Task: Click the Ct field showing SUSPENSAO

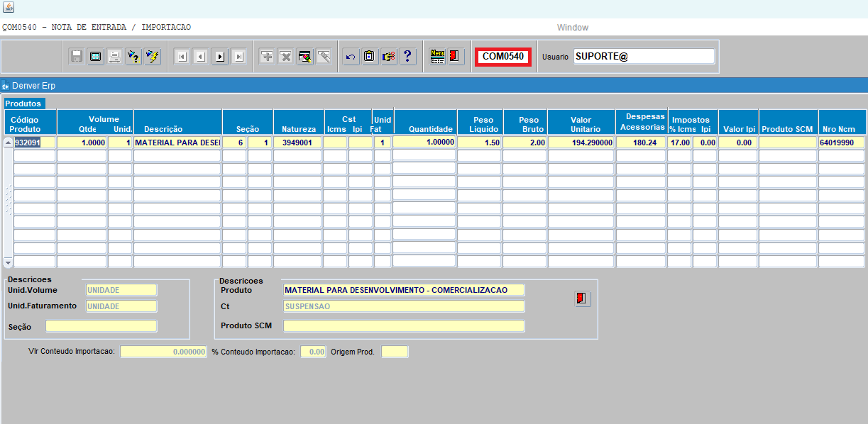Action: click(404, 306)
